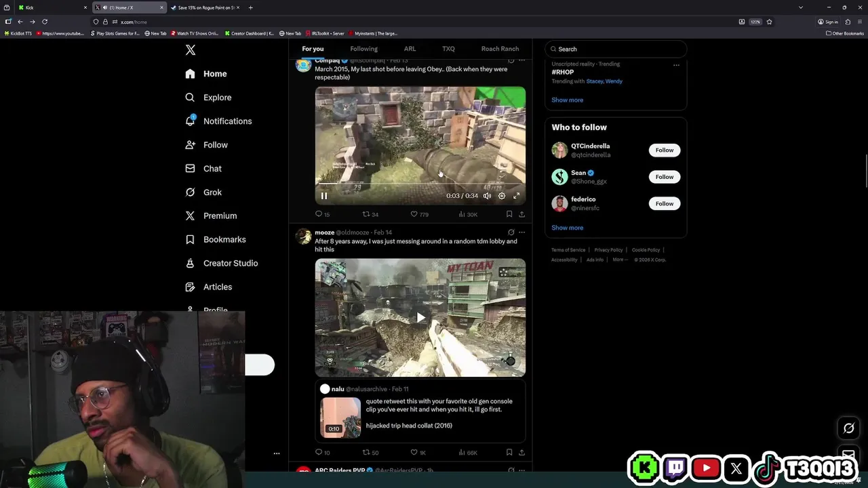Go to Home in the sidebar
Image resolution: width=868 pixels, height=488 pixels.
pos(206,74)
